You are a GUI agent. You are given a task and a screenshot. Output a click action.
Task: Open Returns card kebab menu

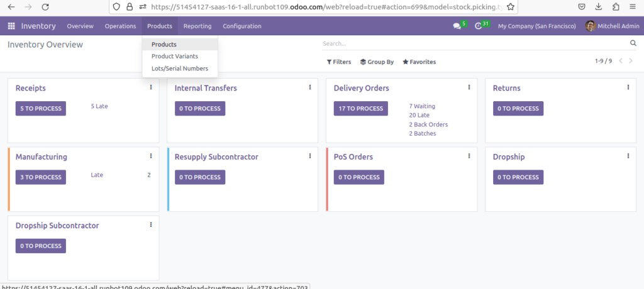click(628, 87)
